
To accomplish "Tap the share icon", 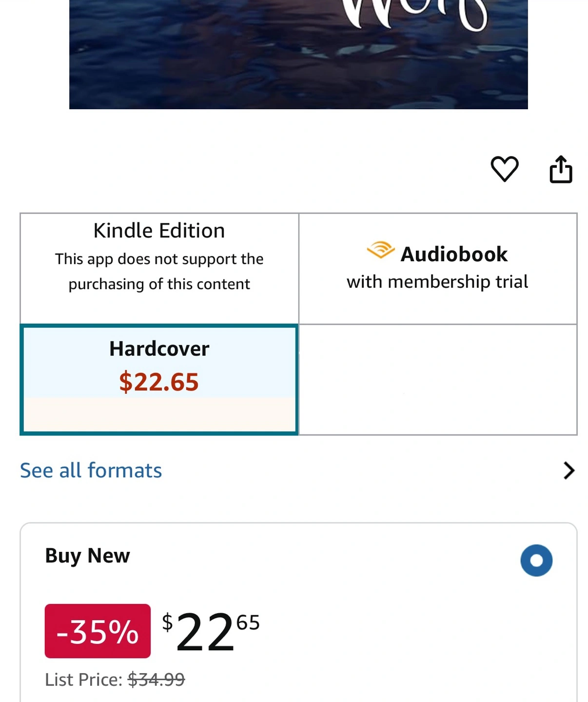I will 561,170.
